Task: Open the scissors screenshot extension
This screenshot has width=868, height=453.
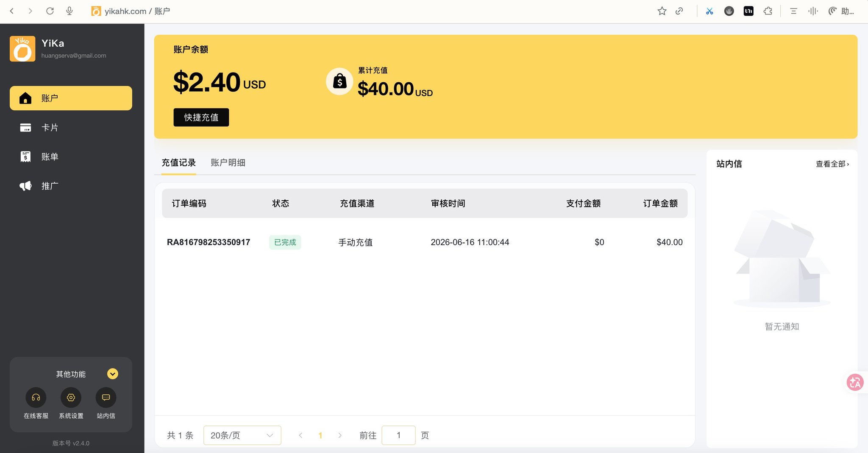Action: 709,11
